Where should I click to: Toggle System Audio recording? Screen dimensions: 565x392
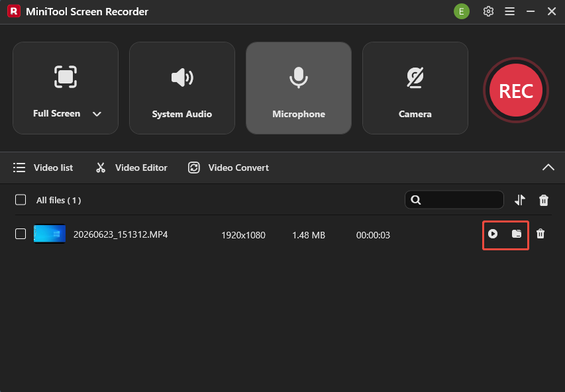pos(182,88)
